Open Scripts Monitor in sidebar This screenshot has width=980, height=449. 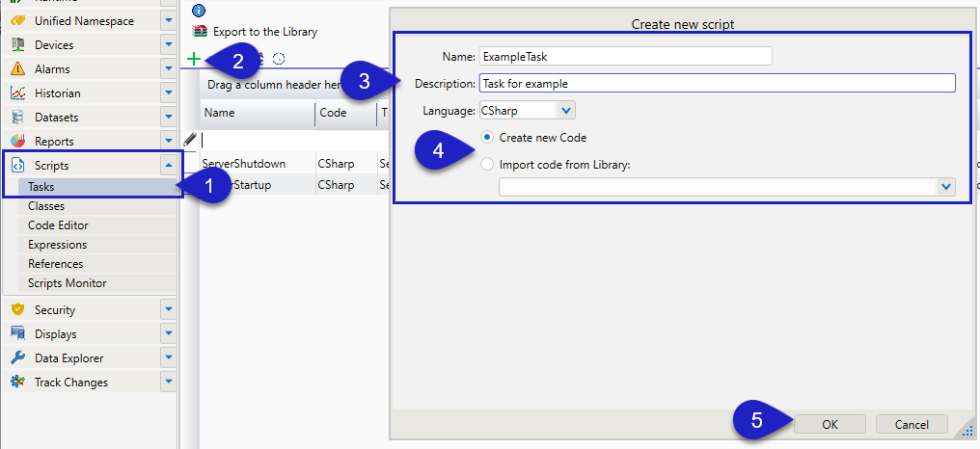pyautogui.click(x=68, y=283)
